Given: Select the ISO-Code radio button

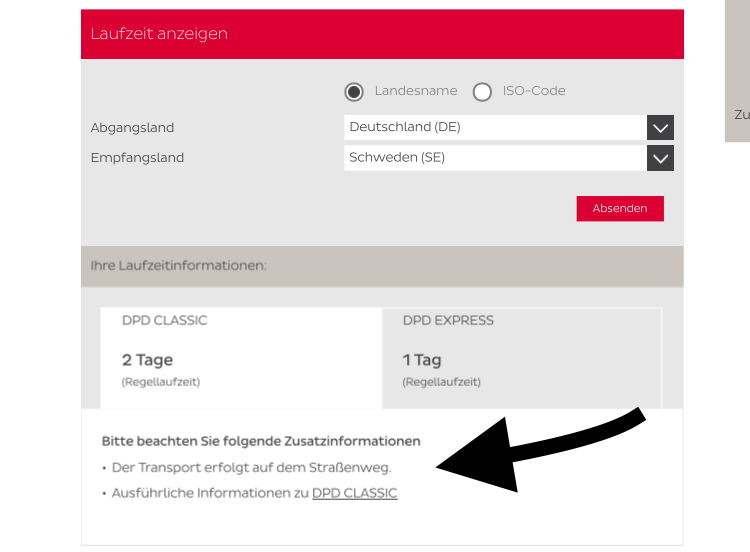Looking at the screenshot, I should coord(482,92).
